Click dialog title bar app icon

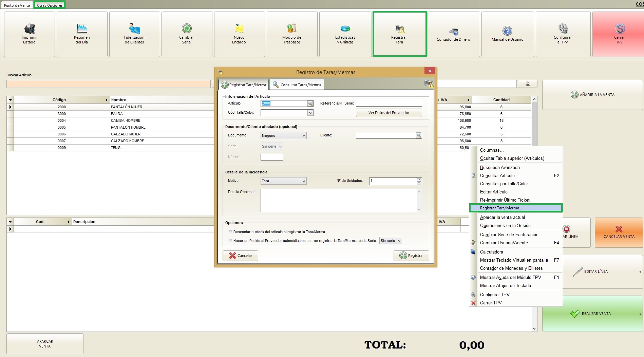220,72
